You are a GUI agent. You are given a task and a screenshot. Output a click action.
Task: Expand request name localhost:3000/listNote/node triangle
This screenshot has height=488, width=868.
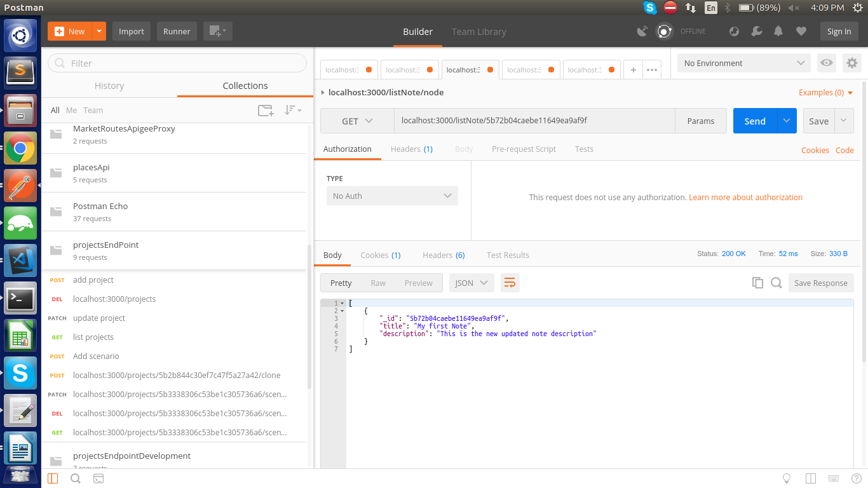coord(323,93)
